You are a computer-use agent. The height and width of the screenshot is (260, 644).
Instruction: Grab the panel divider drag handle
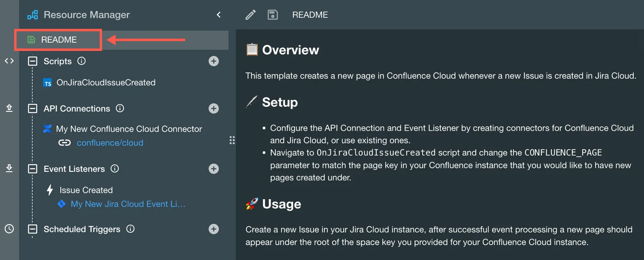(x=232, y=140)
